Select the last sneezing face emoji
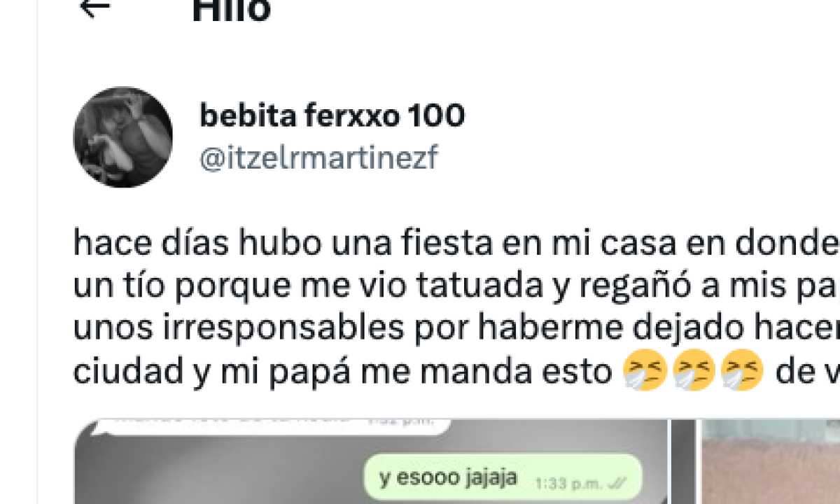 pos(741,370)
